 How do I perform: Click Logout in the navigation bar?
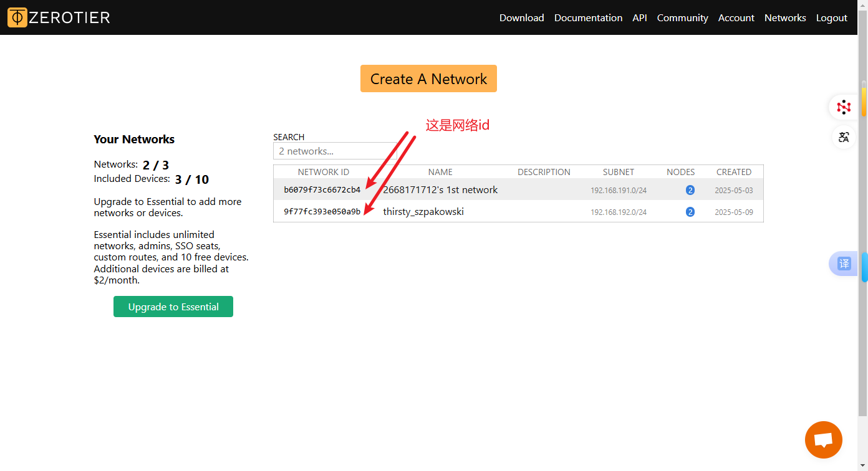[x=831, y=18]
